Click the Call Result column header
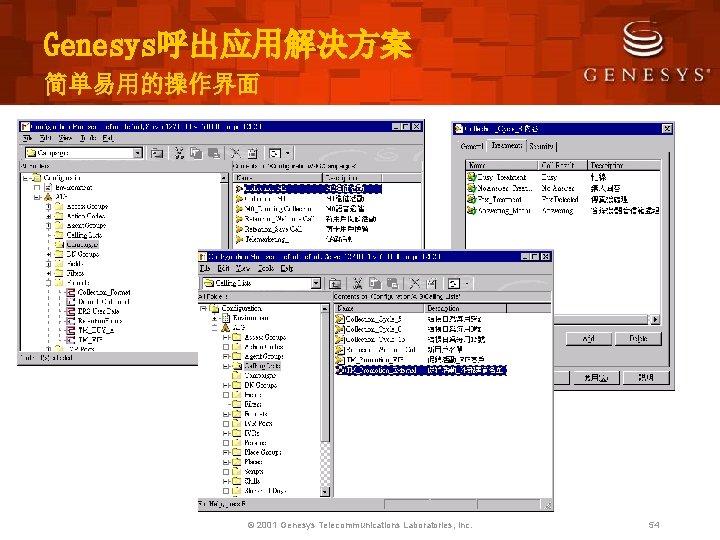Screen dimensions: 720x540 [x=562, y=165]
